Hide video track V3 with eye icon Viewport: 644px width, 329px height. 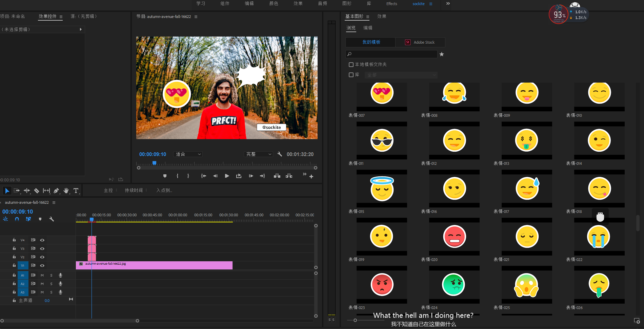point(42,248)
